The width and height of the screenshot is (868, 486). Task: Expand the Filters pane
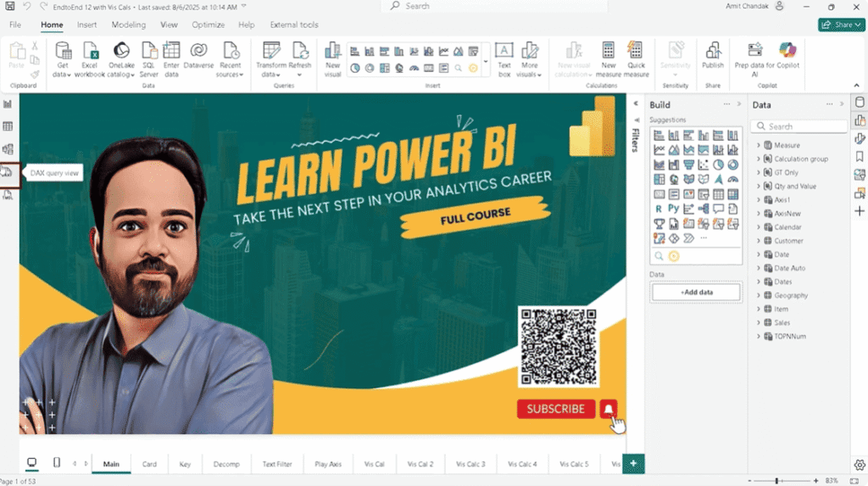[x=636, y=103]
